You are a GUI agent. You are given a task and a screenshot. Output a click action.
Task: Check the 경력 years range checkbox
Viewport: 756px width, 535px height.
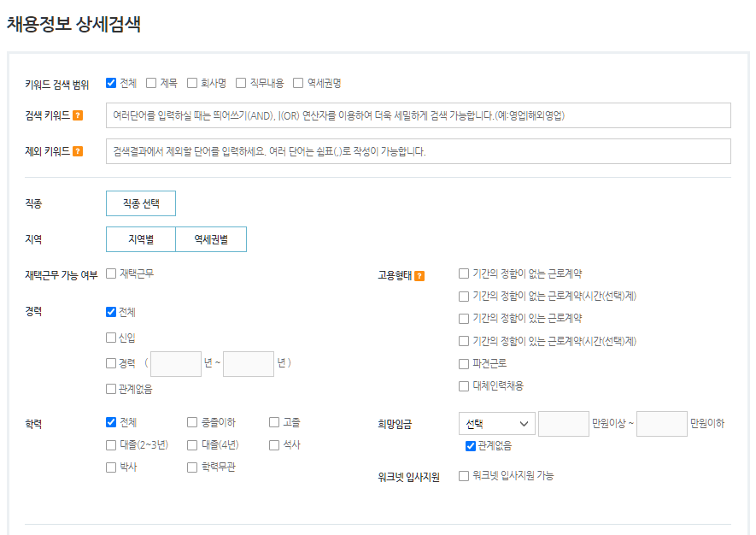pos(111,363)
